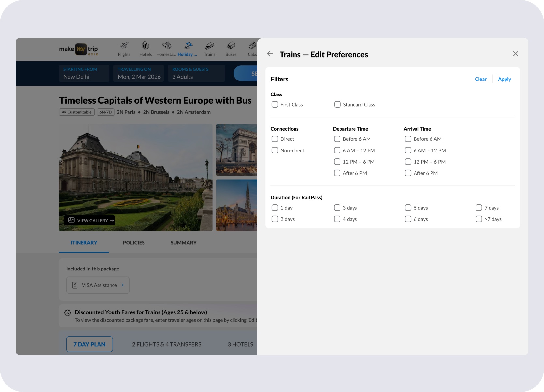Open the View Gallery button
Image resolution: width=544 pixels, height=392 pixels.
coord(90,220)
